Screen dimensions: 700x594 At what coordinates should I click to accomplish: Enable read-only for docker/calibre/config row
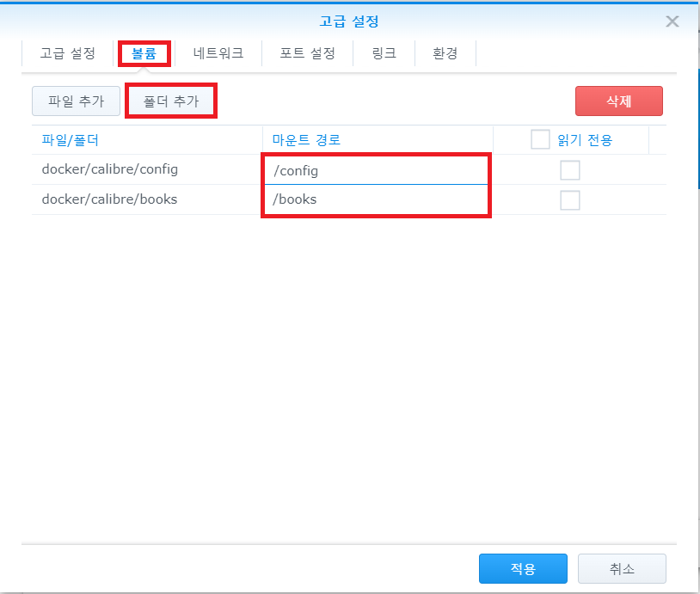(570, 170)
